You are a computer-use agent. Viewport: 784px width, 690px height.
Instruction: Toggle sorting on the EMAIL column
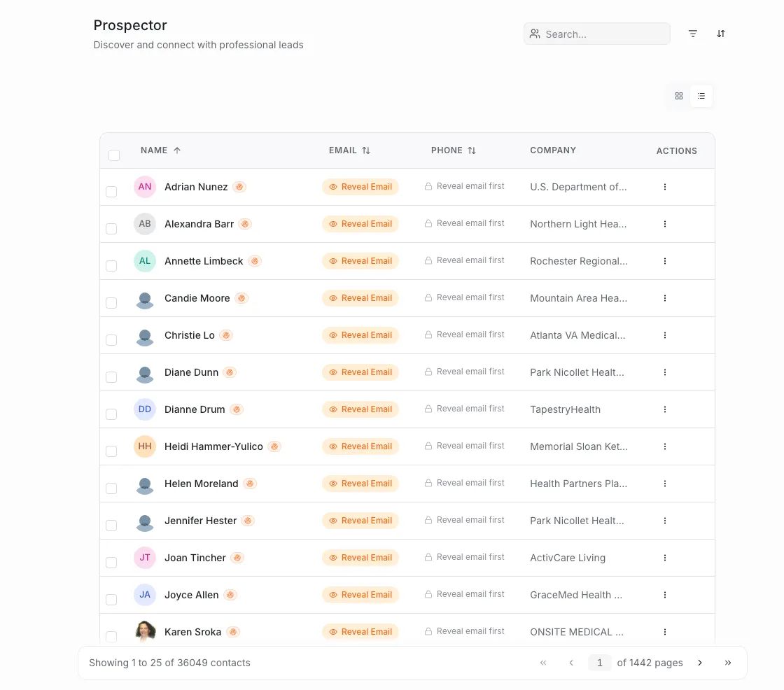(x=367, y=150)
